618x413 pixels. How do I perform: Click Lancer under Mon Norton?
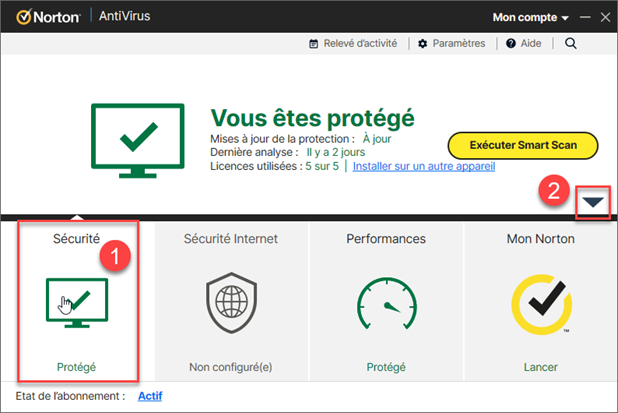tap(541, 367)
